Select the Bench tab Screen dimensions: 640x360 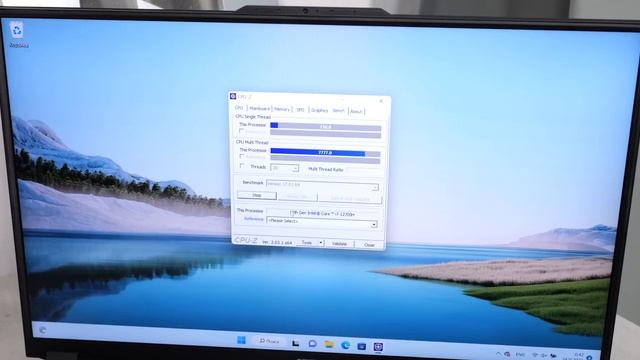pyautogui.click(x=339, y=111)
